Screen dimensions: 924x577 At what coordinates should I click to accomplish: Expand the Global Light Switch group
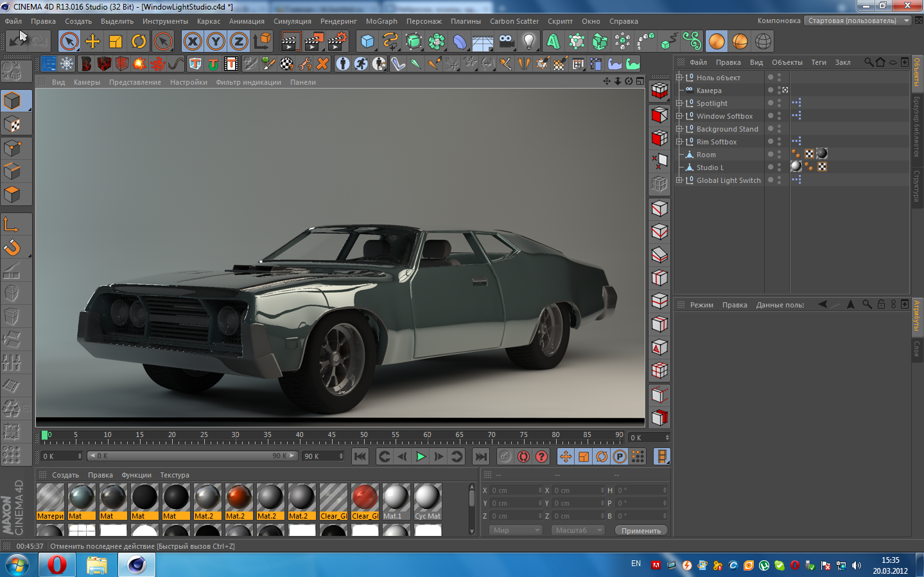point(679,180)
